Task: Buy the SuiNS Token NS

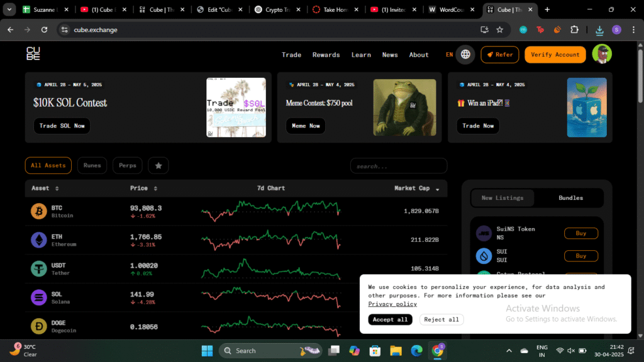Action: (580, 233)
